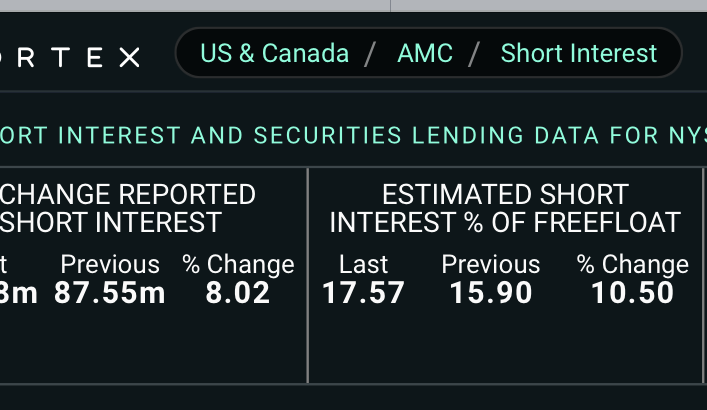The width and height of the screenshot is (707, 410).
Task: Open the US & Canada breadcrumb
Action: 275,53
